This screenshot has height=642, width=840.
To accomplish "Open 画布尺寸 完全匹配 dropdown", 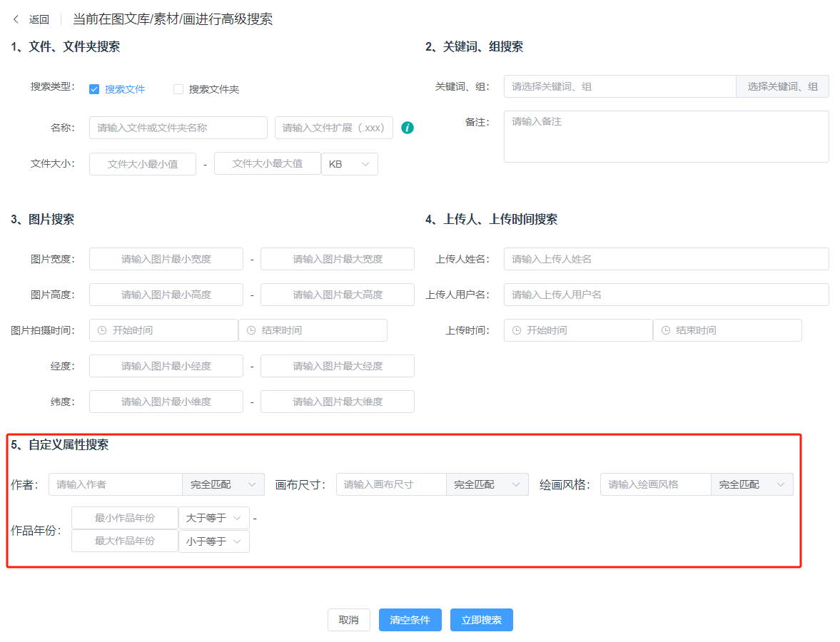I will tap(487, 484).
